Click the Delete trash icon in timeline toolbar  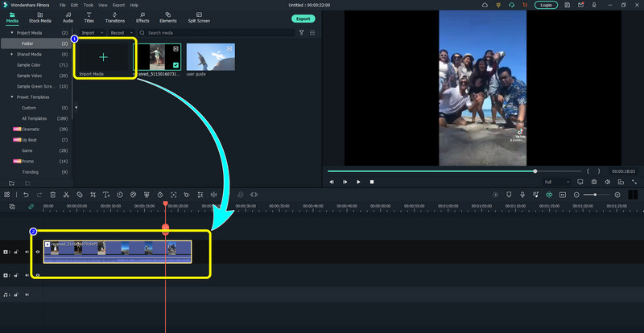[52, 195]
